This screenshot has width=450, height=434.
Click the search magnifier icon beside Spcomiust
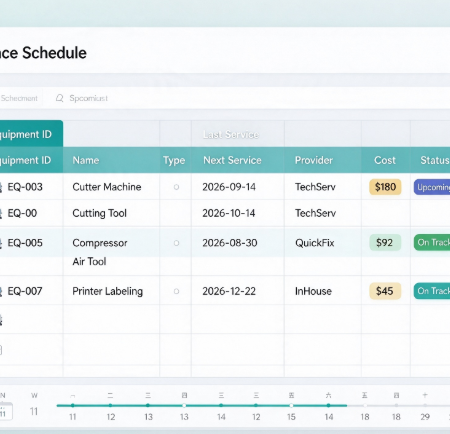click(60, 98)
